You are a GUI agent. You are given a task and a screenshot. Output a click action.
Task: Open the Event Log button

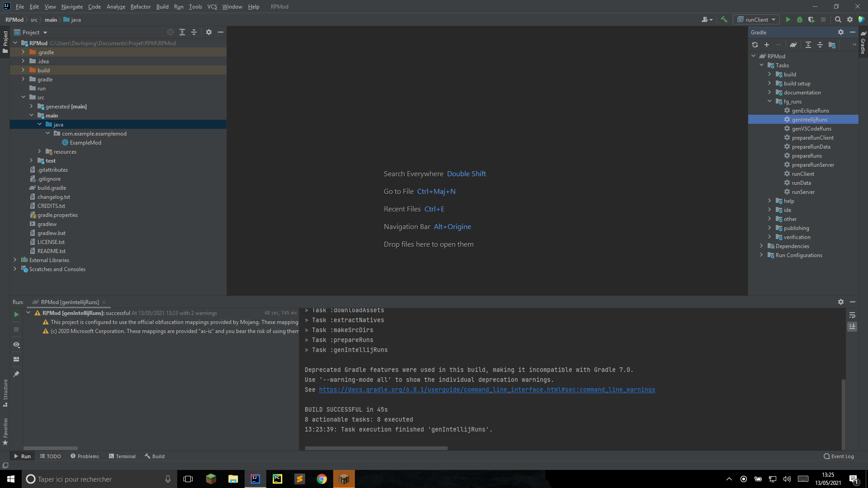839,456
